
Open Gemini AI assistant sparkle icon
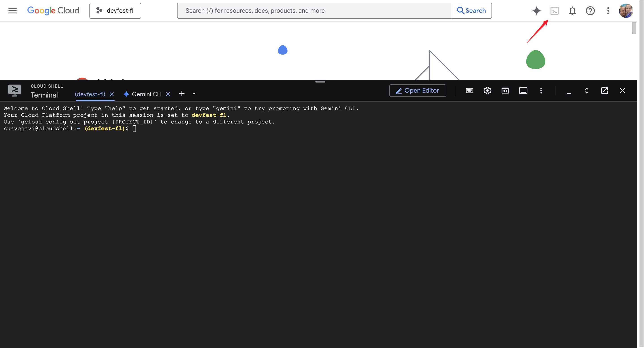point(536,11)
